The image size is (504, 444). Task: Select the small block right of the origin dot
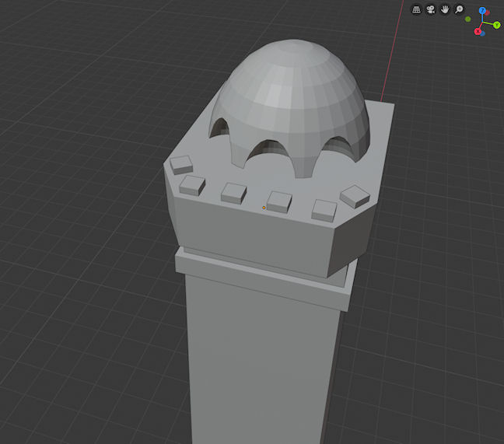click(279, 201)
